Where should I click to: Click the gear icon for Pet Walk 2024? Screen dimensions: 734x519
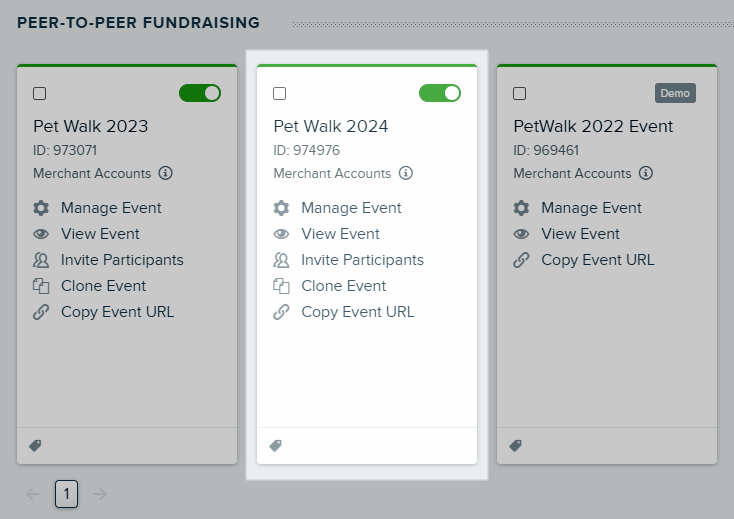click(x=281, y=208)
